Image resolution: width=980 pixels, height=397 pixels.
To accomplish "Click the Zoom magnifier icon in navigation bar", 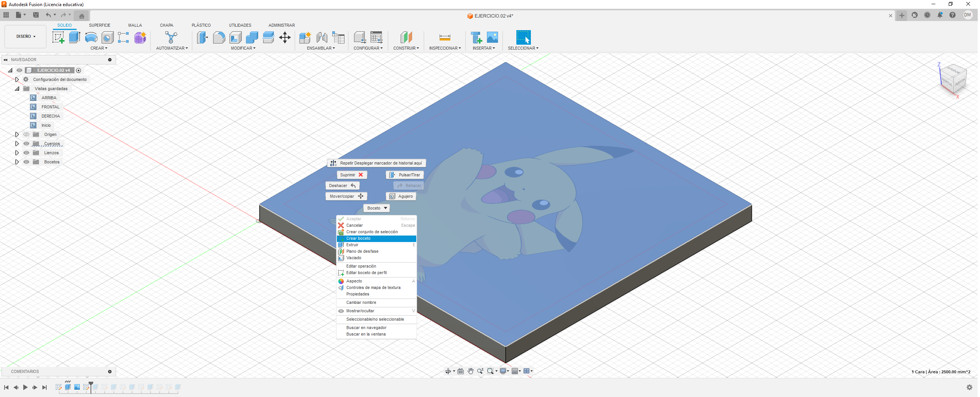I will click(480, 371).
